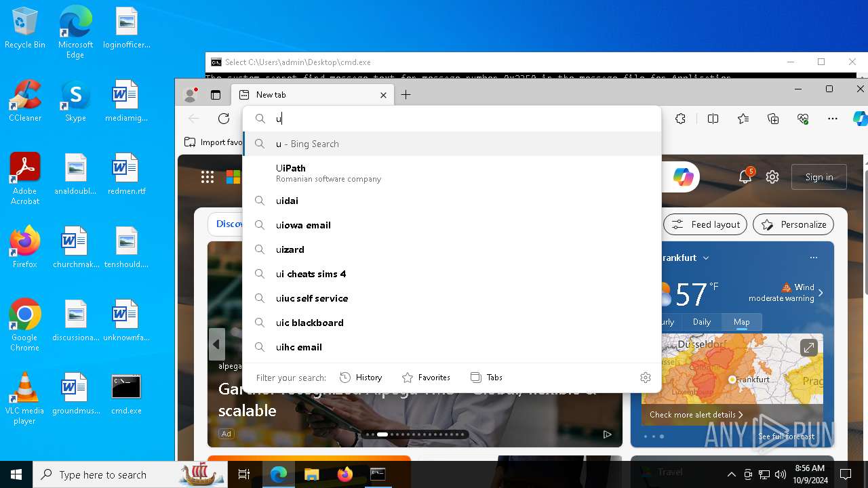Open the Extensions puzzle icon
This screenshot has height=488, width=868.
tap(681, 119)
